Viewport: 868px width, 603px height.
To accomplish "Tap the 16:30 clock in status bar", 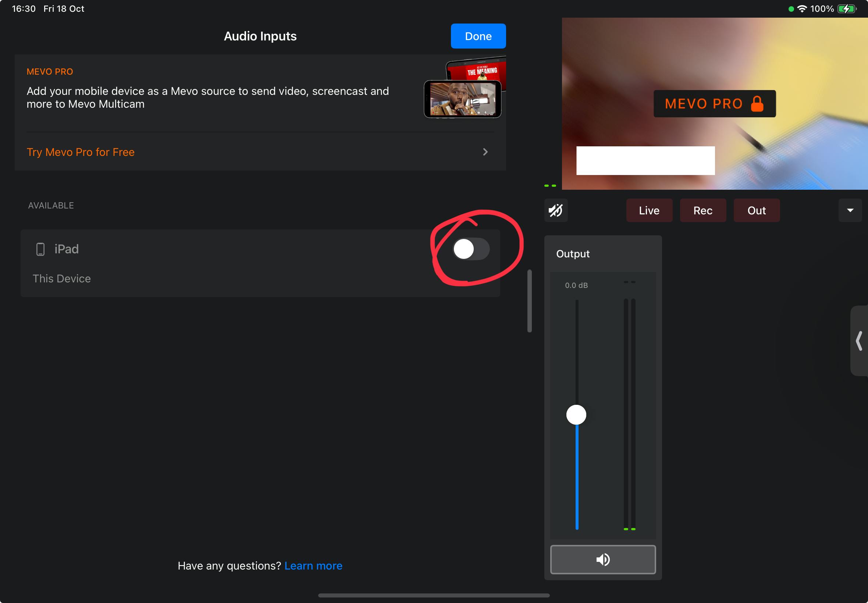I will (x=24, y=9).
